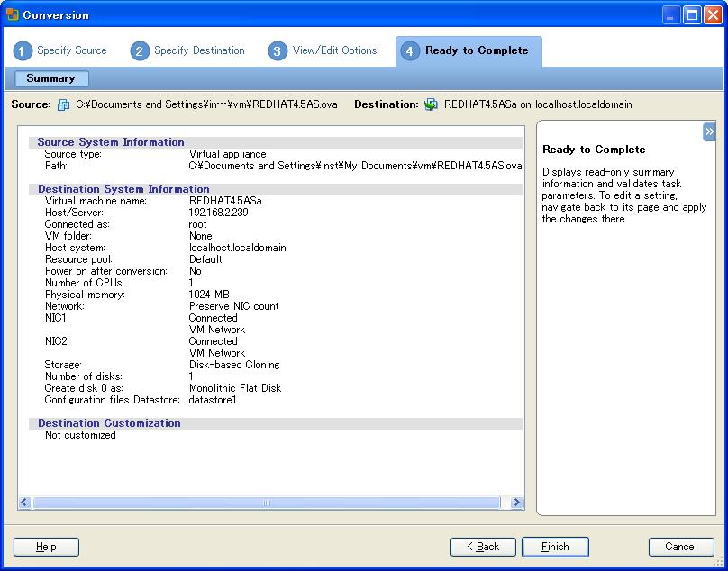The width and height of the screenshot is (728, 571).
Task: Select host IP 192.168.2.239
Action: 218,213
